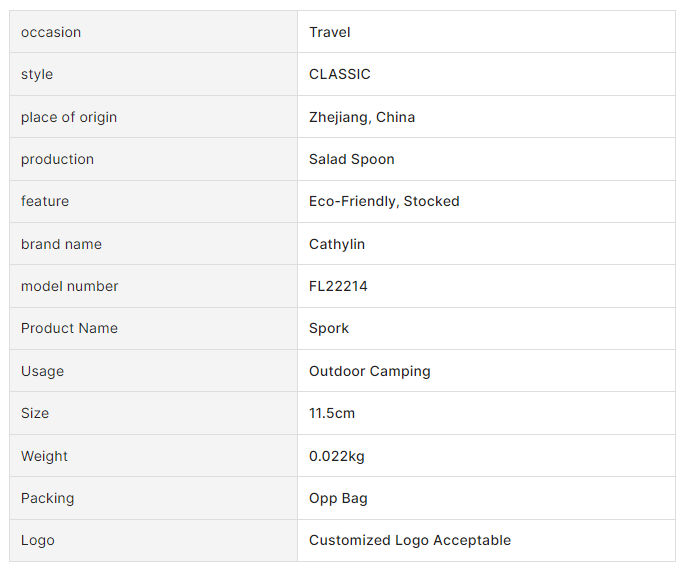The image size is (689, 569).
Task: Click the 'Product Name' label
Action: coord(69,328)
